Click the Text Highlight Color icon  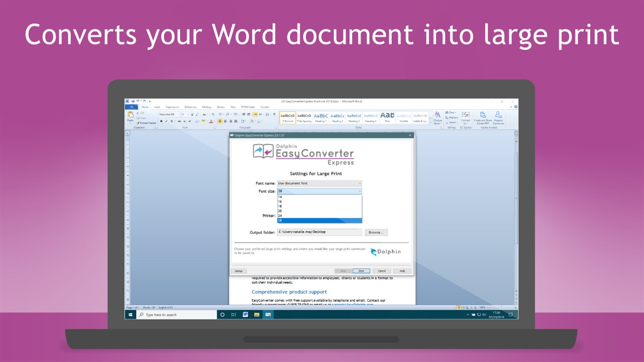[203, 121]
